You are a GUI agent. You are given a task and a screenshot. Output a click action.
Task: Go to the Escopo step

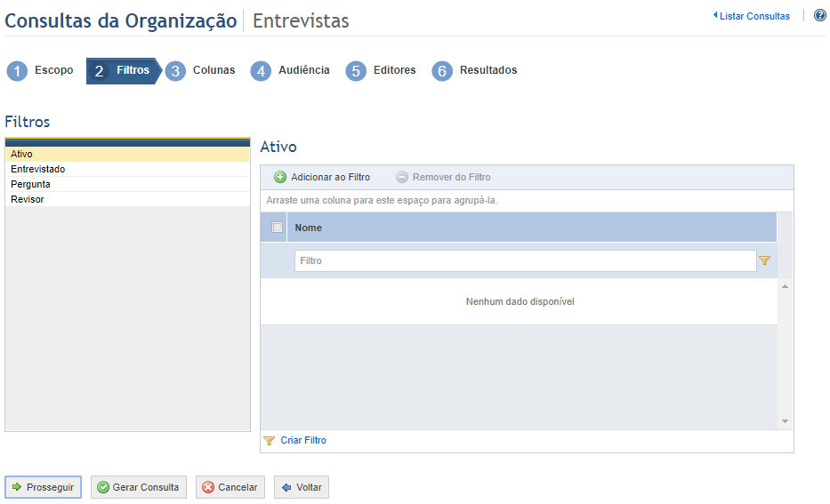point(54,70)
